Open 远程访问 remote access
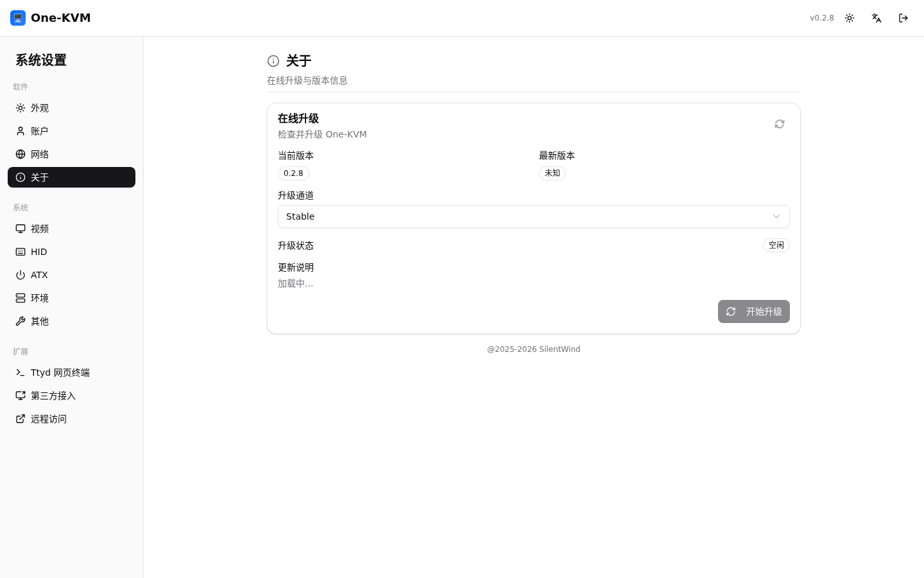The width and height of the screenshot is (924, 578). (71, 419)
